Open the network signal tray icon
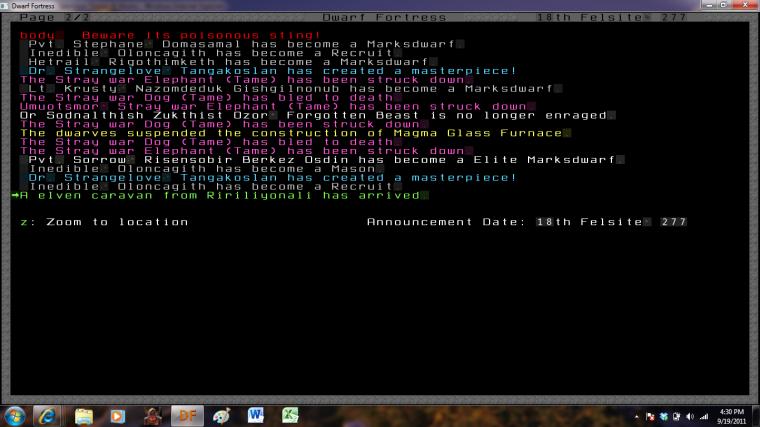Viewport: 760px width, 427px height. tap(704, 417)
